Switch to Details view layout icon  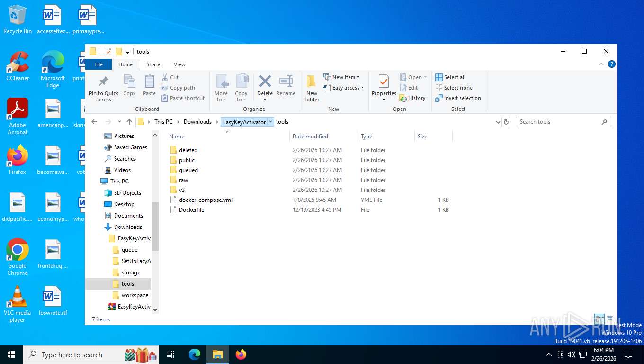pos(599,319)
